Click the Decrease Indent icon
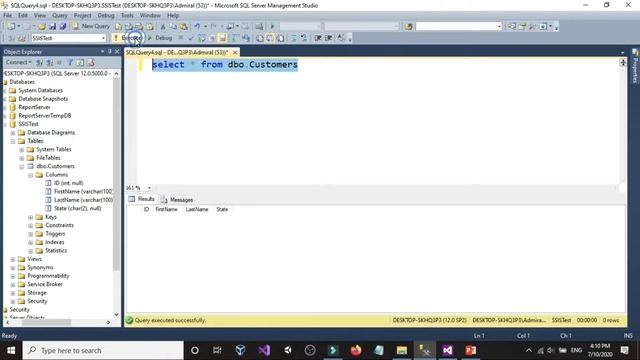This screenshot has height=360, width=640. pos(318,38)
